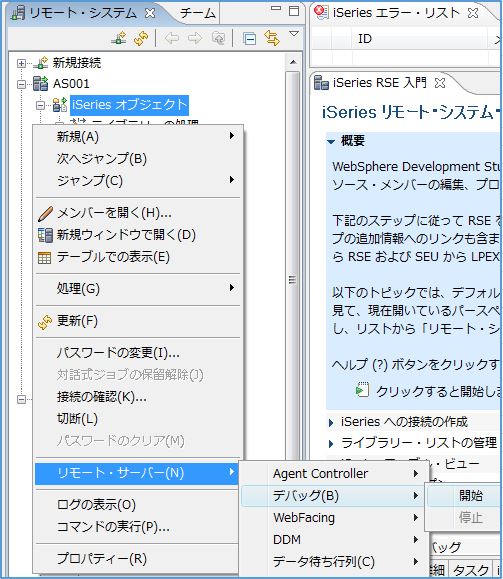Open the データ待ち行列(C) submenu
This screenshot has height=579, width=503.
tap(333, 562)
